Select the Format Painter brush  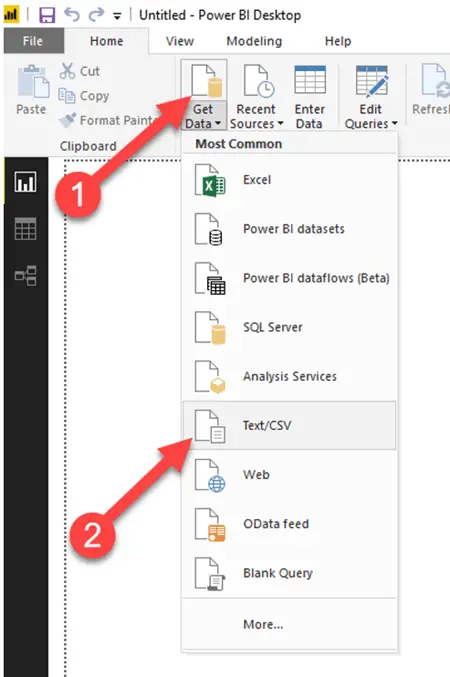pyautogui.click(x=67, y=120)
